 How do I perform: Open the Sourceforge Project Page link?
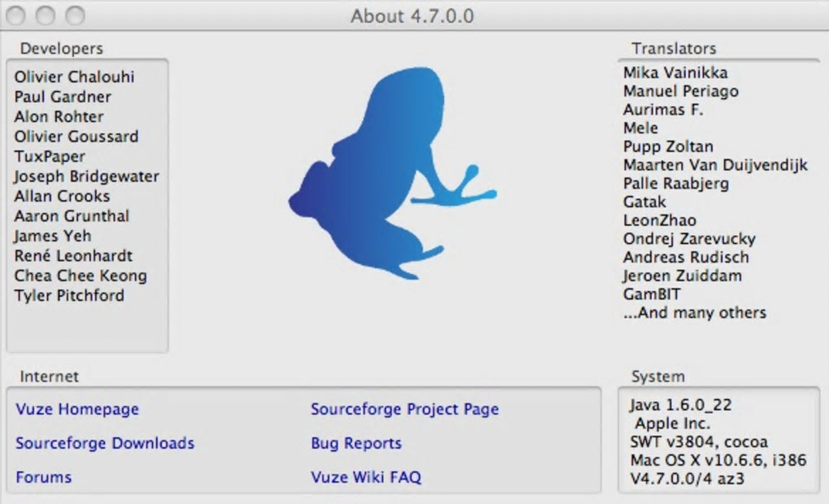405,410
